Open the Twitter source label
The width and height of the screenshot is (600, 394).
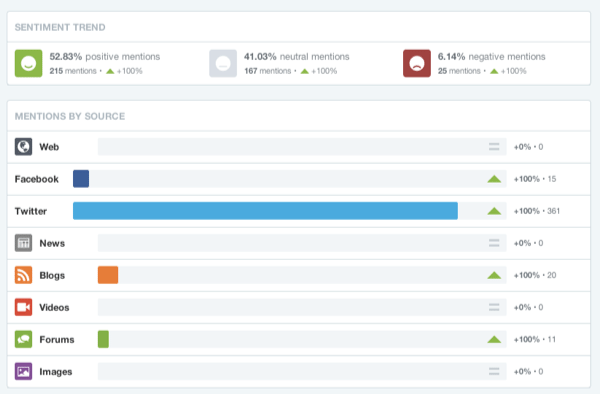coord(31,211)
